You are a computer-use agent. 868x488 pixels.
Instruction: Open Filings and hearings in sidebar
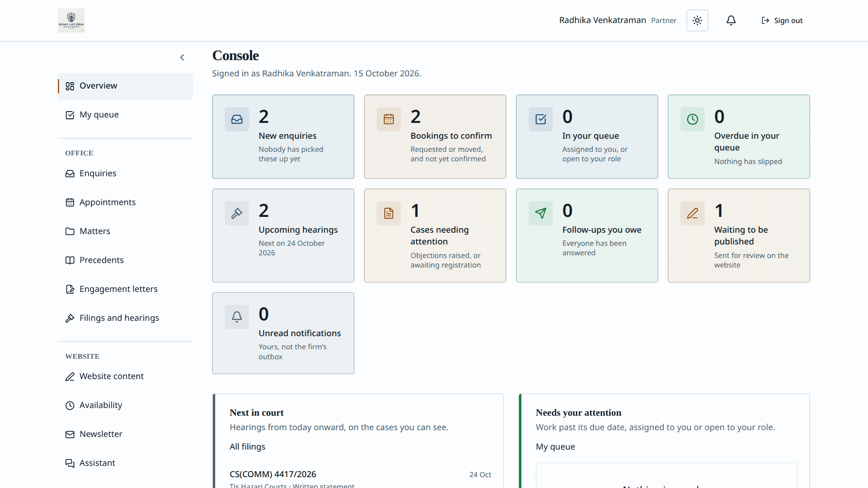coord(125,318)
